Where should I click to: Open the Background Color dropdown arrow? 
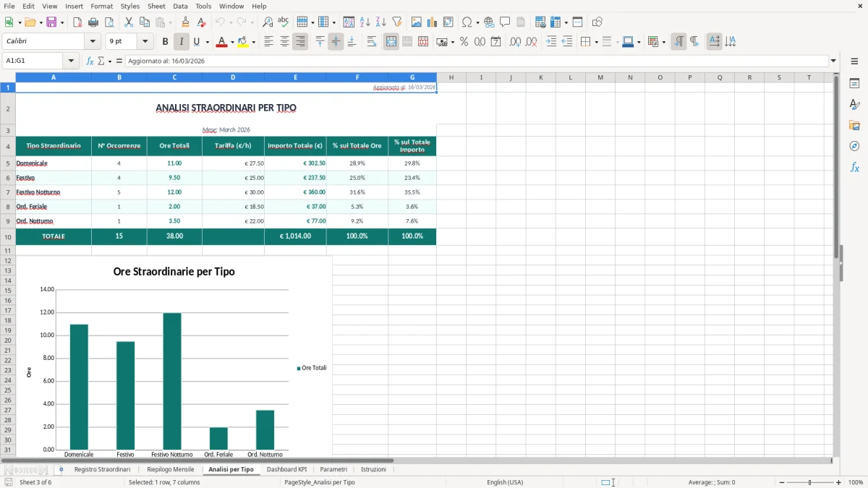tap(253, 42)
